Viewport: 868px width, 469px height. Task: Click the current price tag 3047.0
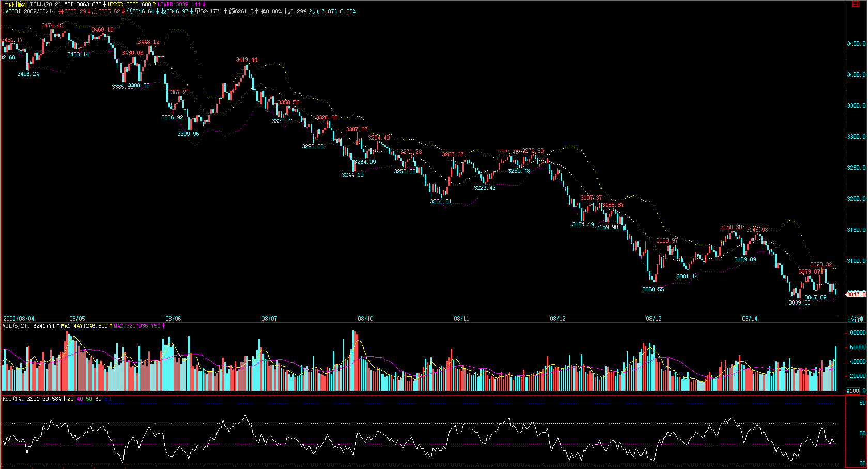856,294
